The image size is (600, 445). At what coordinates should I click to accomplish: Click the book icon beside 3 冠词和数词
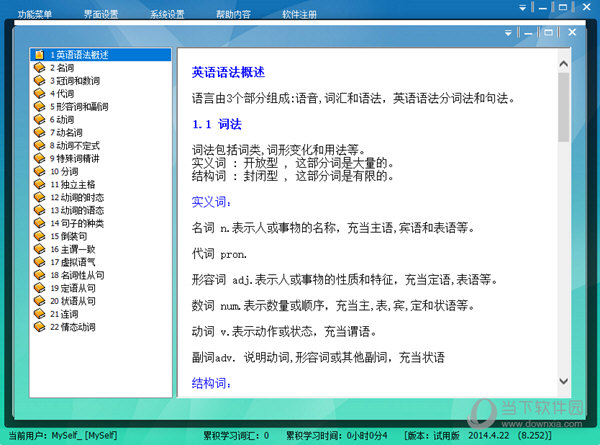39,81
